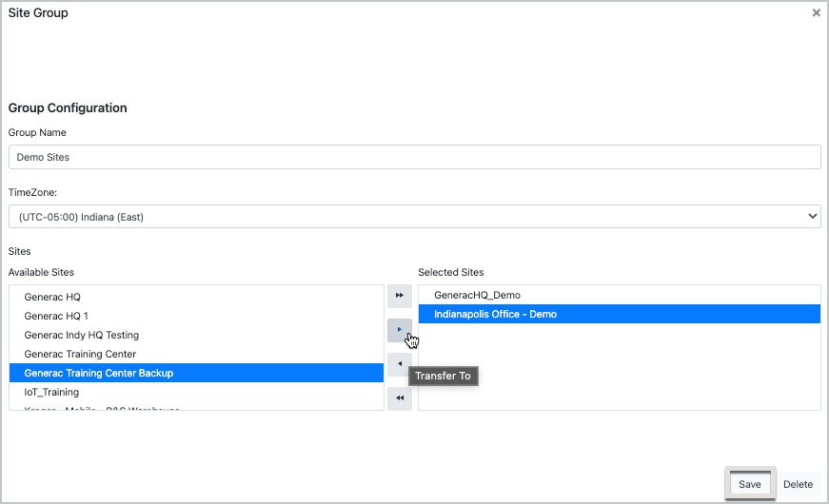Select Generac HQ 1 in Available Sites
This screenshot has width=829, height=504.
click(x=57, y=316)
